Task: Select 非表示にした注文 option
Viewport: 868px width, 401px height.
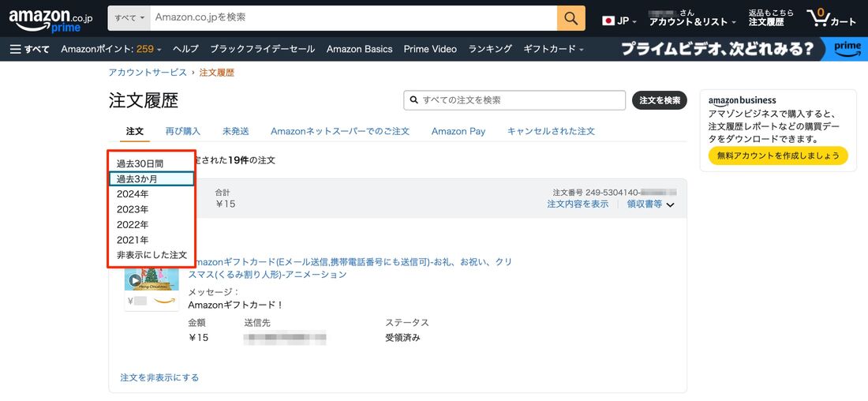Action: [152, 255]
